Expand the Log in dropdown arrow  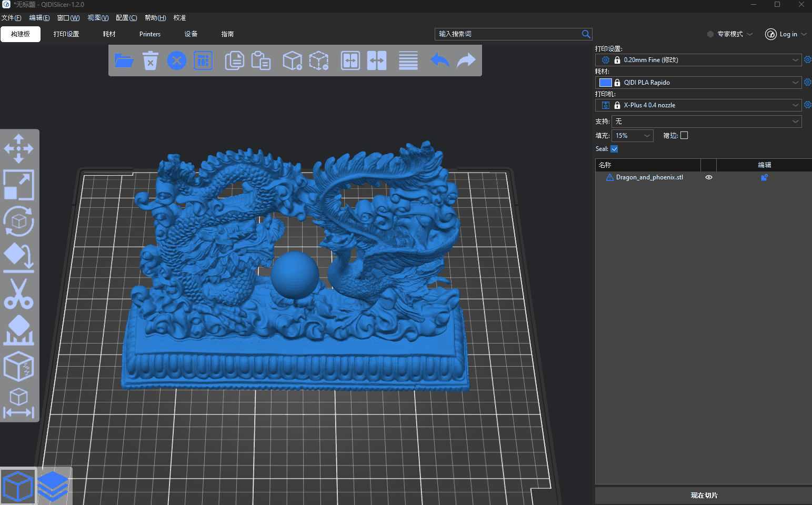point(804,34)
